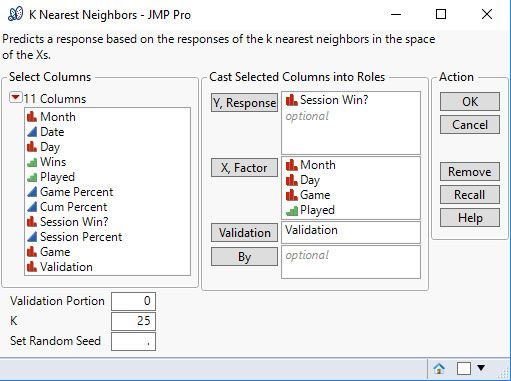This screenshot has height=381, width=511.
Task: Select the Played column in Select Columns
Action: (x=57, y=177)
